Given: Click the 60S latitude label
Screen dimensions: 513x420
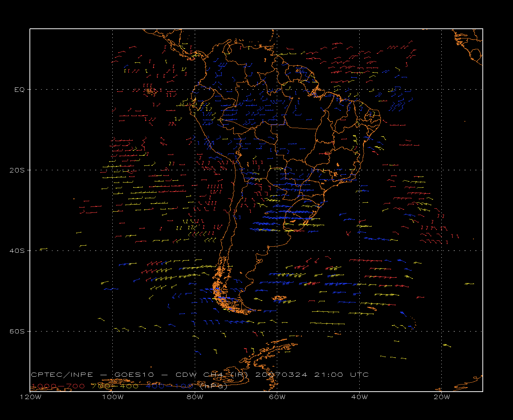Looking at the screenshot, I should [17, 331].
